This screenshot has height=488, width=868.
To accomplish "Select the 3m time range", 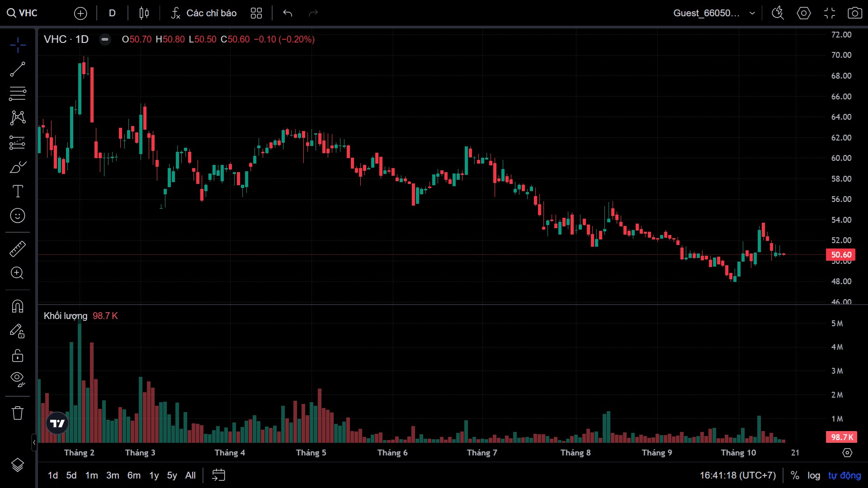I will click(x=113, y=475).
